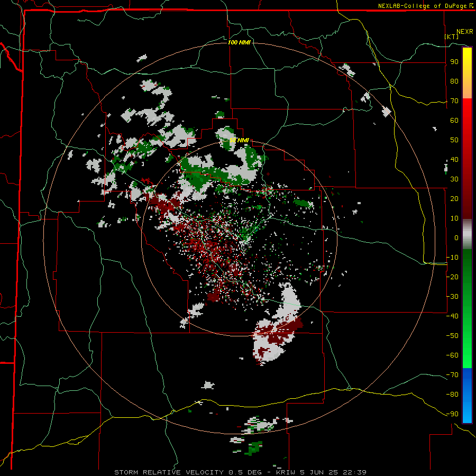The width and height of the screenshot is (476, 476).
Task: Pick the gray zero-velocity band of color bar
Action: pos(467,234)
